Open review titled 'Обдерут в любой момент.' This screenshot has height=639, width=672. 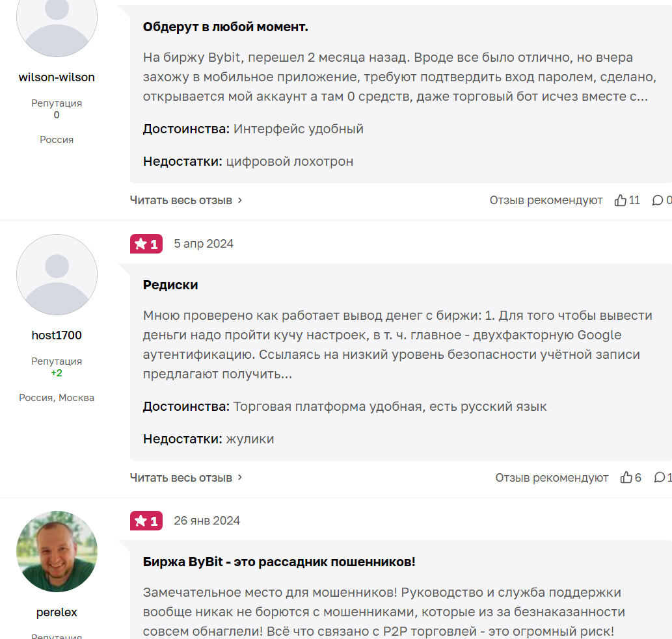(x=226, y=27)
